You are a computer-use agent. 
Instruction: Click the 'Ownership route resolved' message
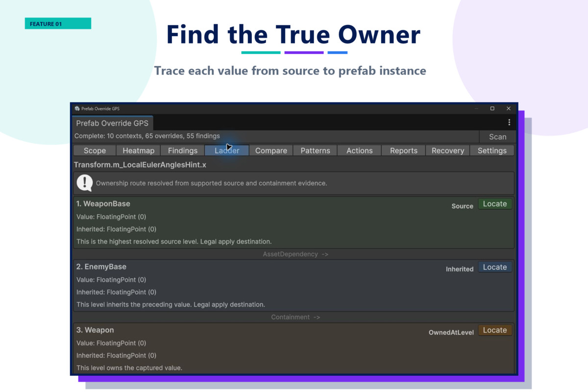(x=211, y=183)
